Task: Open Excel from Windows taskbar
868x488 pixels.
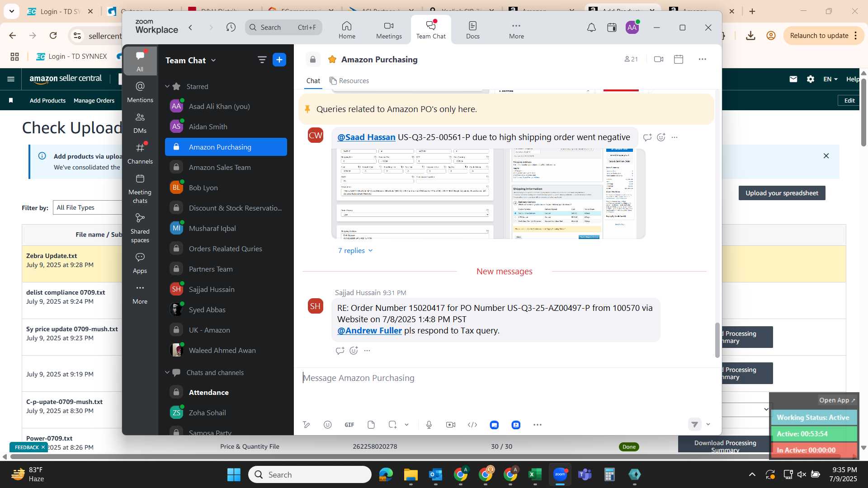Action: 535,474
